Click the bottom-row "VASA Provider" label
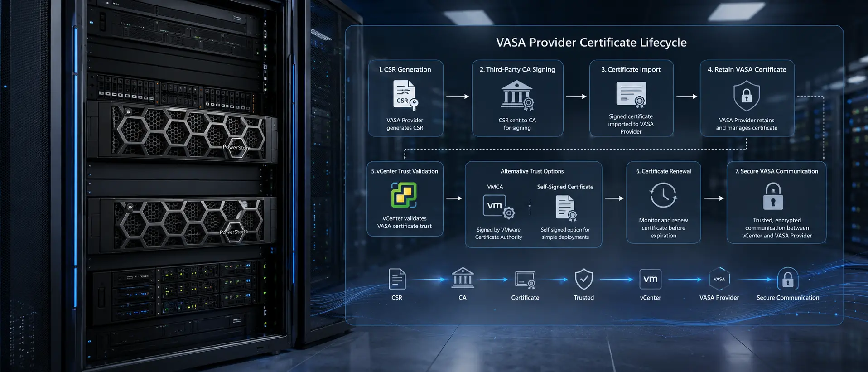This screenshot has width=868, height=372. 719,298
